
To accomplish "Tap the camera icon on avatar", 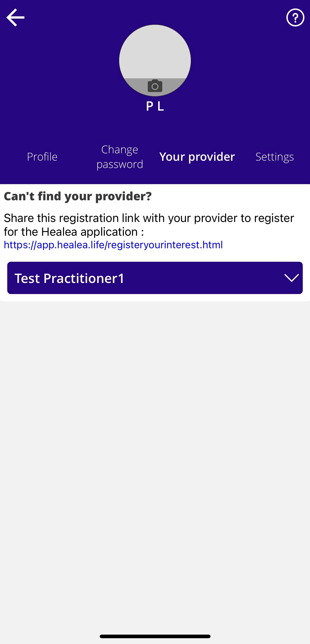I will [155, 86].
